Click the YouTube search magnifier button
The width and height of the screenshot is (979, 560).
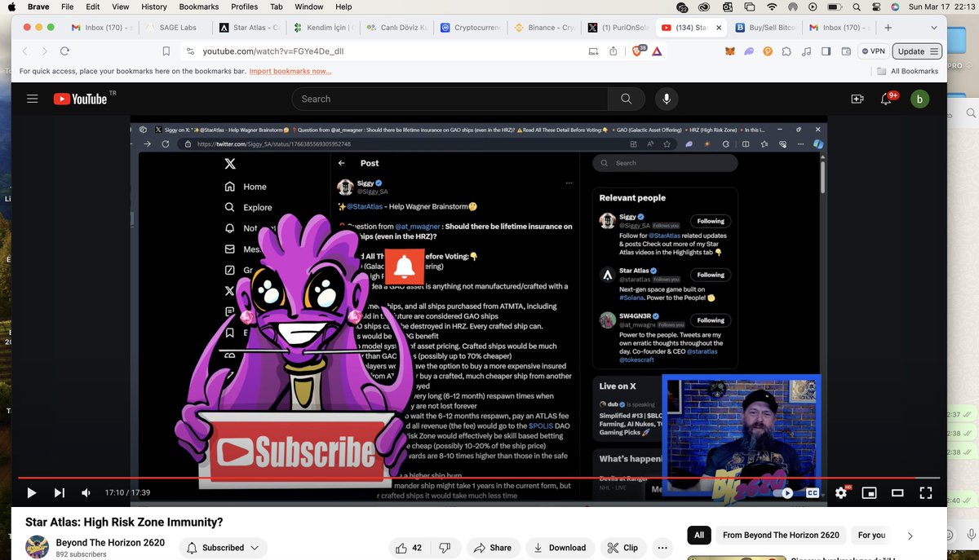626,99
